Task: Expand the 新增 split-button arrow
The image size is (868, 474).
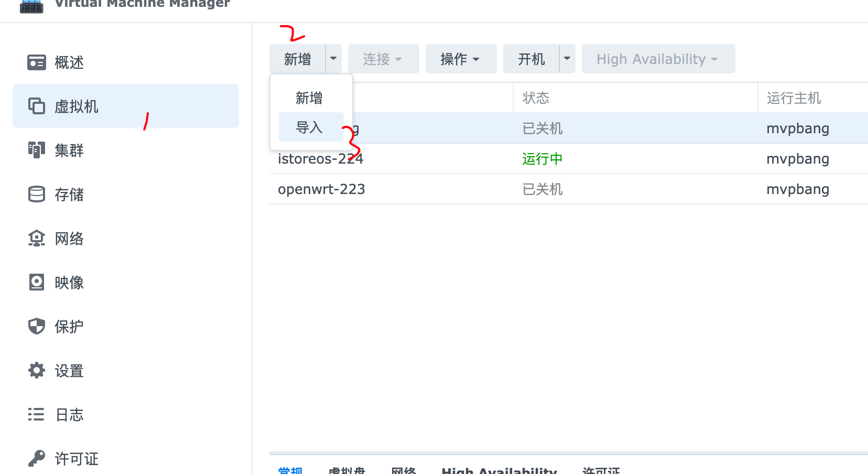Action: (333, 59)
